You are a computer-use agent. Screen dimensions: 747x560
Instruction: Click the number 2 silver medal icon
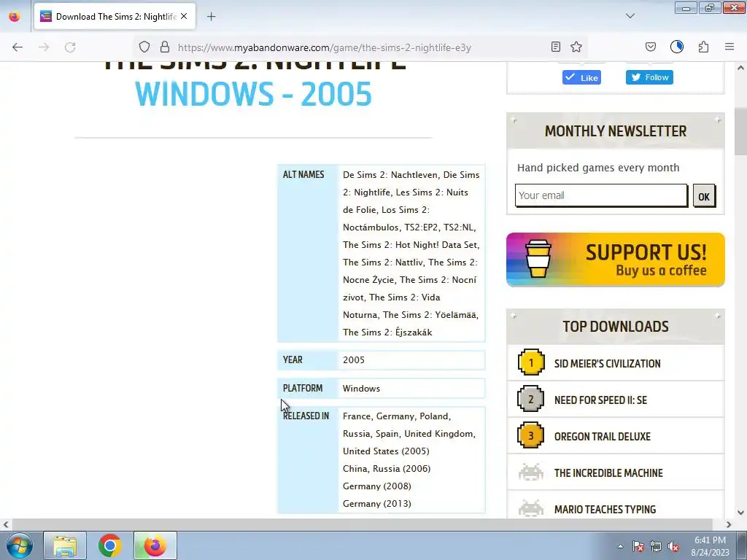coord(531,399)
